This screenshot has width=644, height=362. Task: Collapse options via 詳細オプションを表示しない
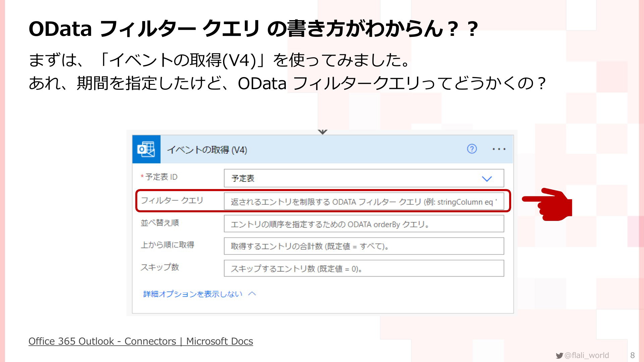200,294
